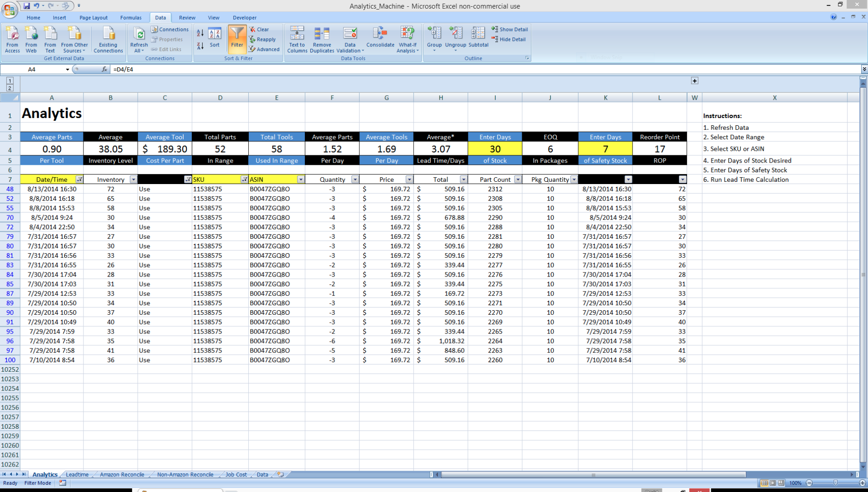Open the Consolidate tool
The image size is (868, 492).
380,37
